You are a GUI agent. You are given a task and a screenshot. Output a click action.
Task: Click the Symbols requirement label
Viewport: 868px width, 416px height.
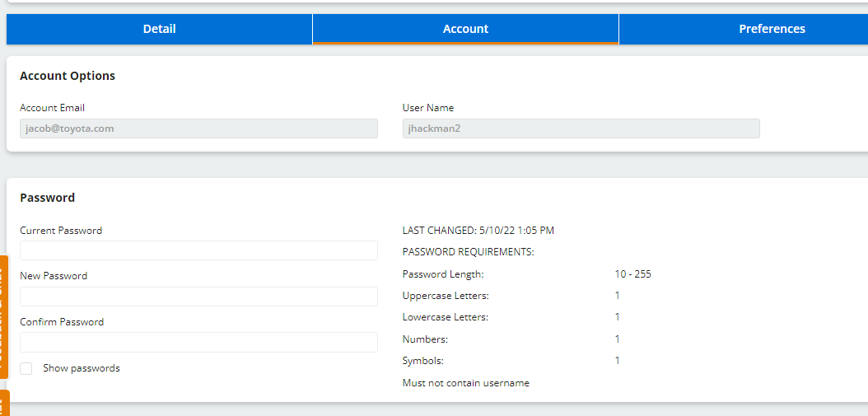pos(422,361)
